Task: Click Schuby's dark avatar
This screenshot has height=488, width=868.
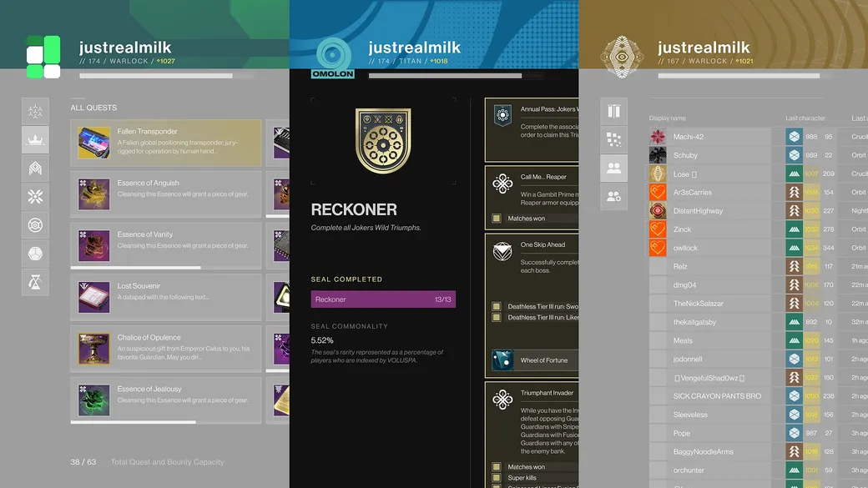Action: [658, 155]
